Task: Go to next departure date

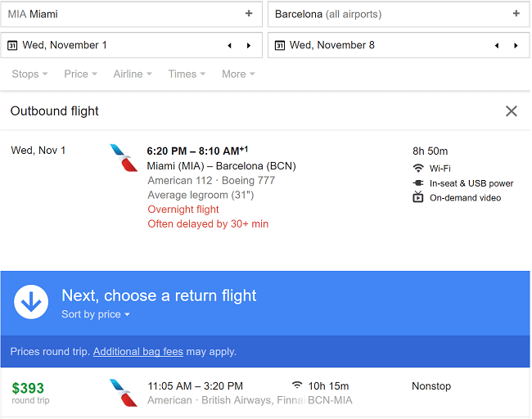Action: [x=249, y=46]
